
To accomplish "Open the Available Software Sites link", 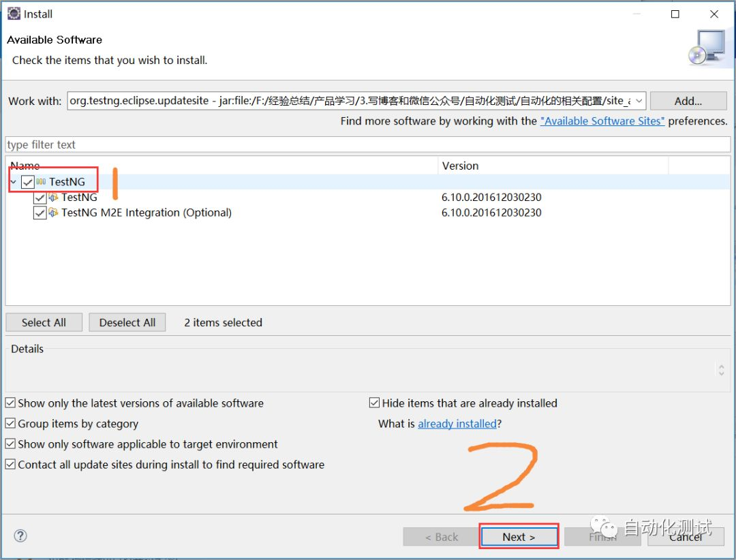I will (x=602, y=121).
